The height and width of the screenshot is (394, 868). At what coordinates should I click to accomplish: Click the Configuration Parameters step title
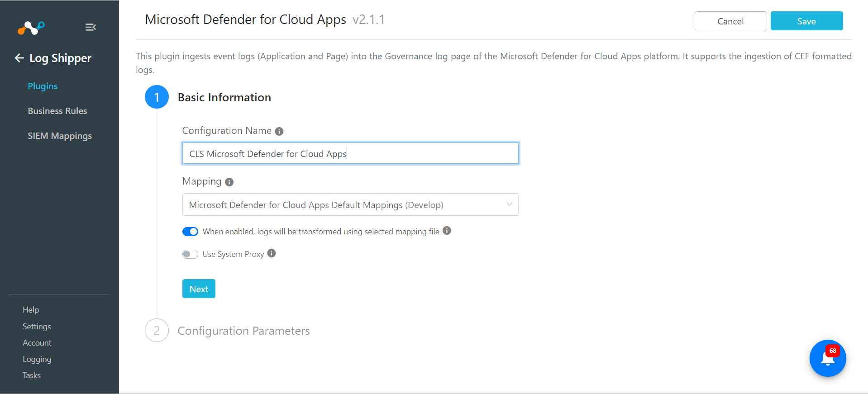coord(244,331)
